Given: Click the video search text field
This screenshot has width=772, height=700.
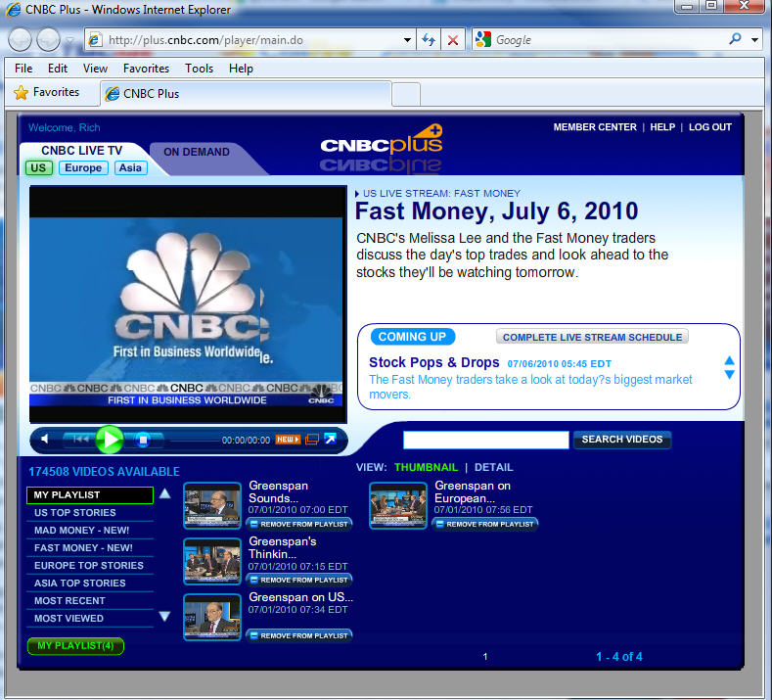Looking at the screenshot, I should tap(485, 440).
